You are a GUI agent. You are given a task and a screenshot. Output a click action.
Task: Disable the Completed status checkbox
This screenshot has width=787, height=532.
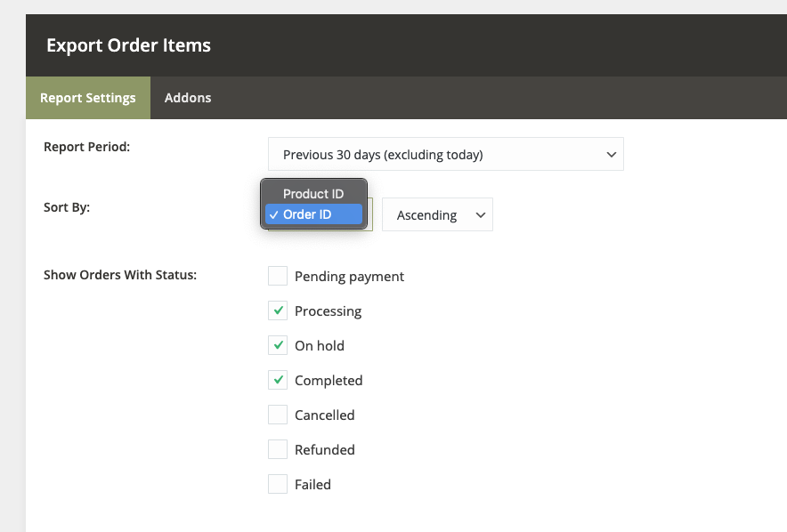point(279,380)
